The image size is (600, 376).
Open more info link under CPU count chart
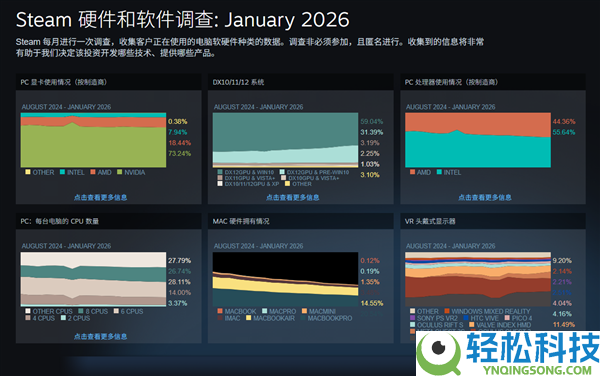(100, 337)
